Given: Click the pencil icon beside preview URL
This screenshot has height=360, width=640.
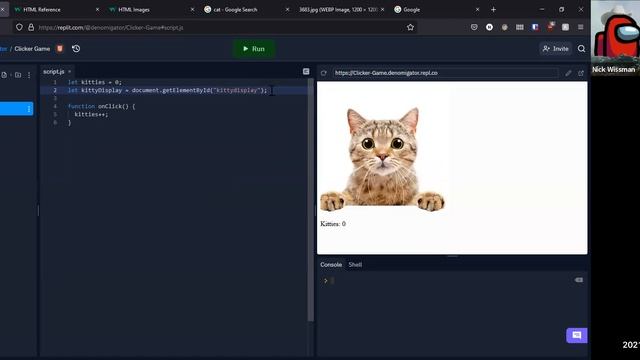Looking at the screenshot, I should [x=568, y=73].
